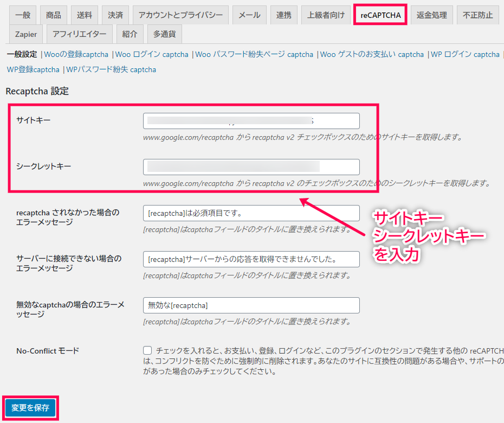Screen dimensions: 504x423
Task: Click the 変更を保存 button
Action: pyautogui.click(x=30, y=408)
